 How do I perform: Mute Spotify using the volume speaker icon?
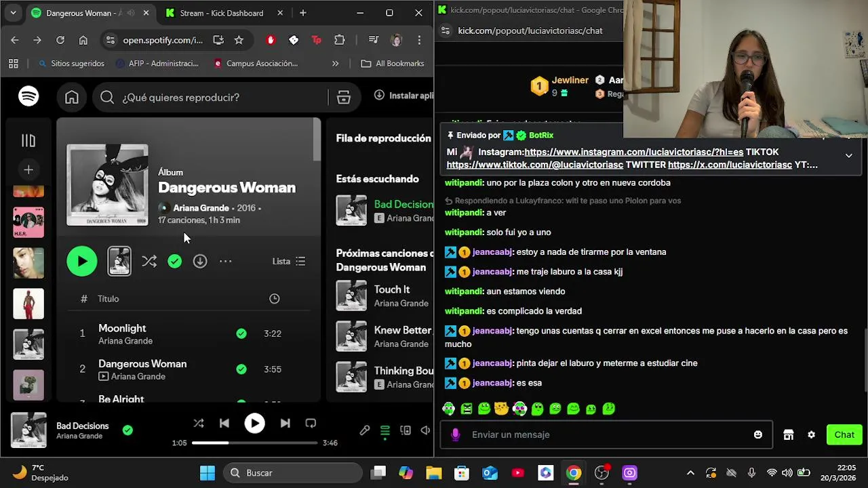coord(425,430)
